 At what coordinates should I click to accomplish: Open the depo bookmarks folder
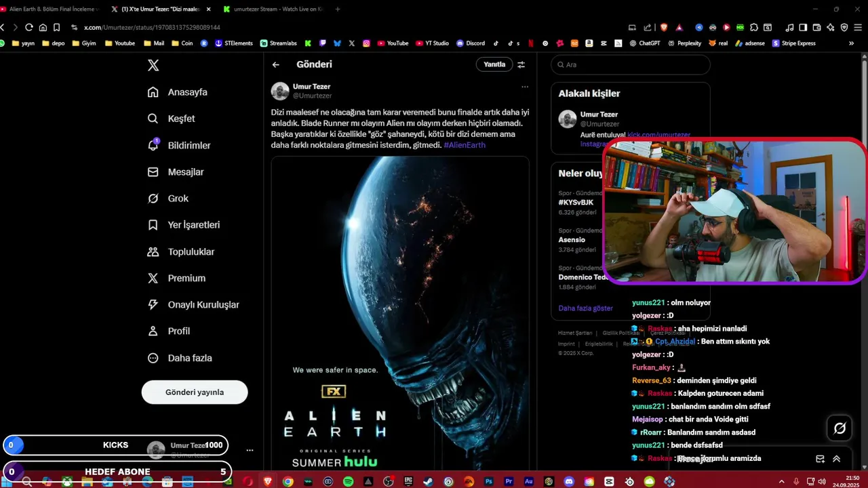tap(53, 43)
